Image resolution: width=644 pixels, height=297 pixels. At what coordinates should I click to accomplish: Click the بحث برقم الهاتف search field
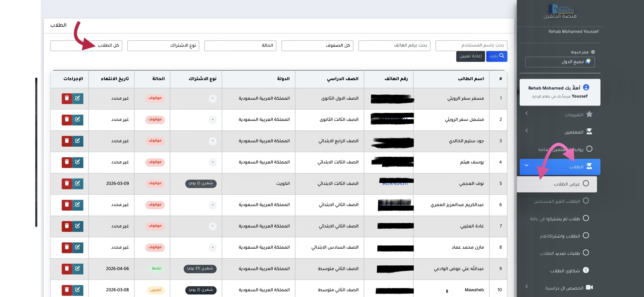(394, 46)
